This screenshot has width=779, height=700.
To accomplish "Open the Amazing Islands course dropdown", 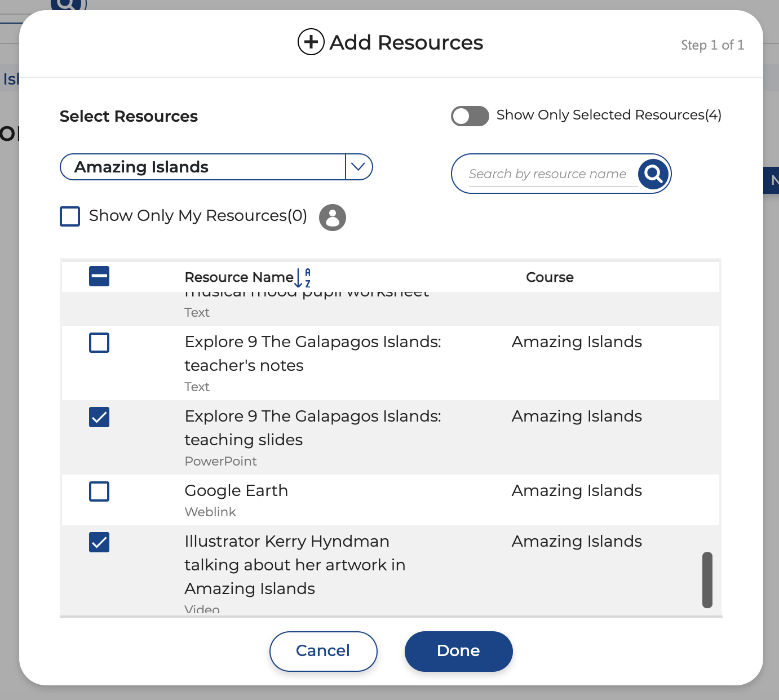I will pos(203,167).
